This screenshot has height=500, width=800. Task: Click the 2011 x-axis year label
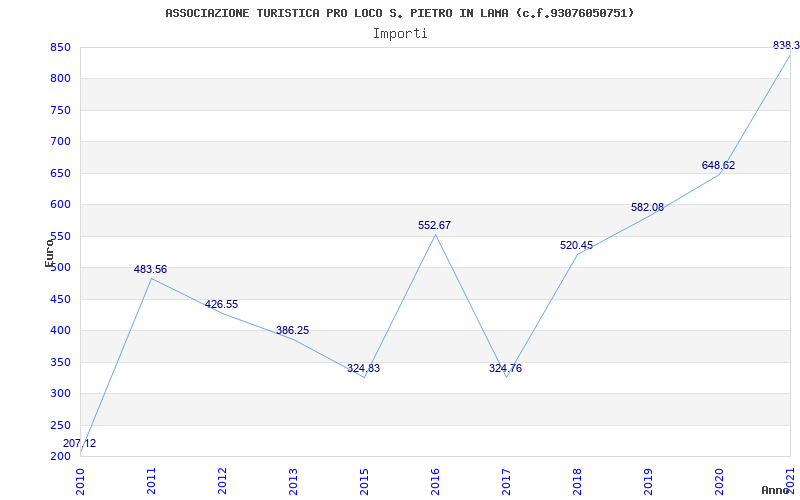coord(151,481)
